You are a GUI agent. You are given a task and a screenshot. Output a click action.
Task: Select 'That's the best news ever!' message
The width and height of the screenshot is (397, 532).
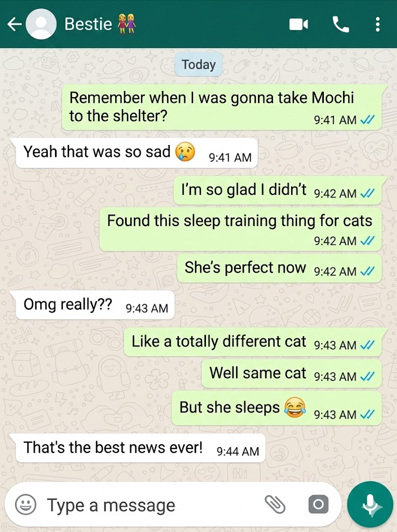point(139,448)
